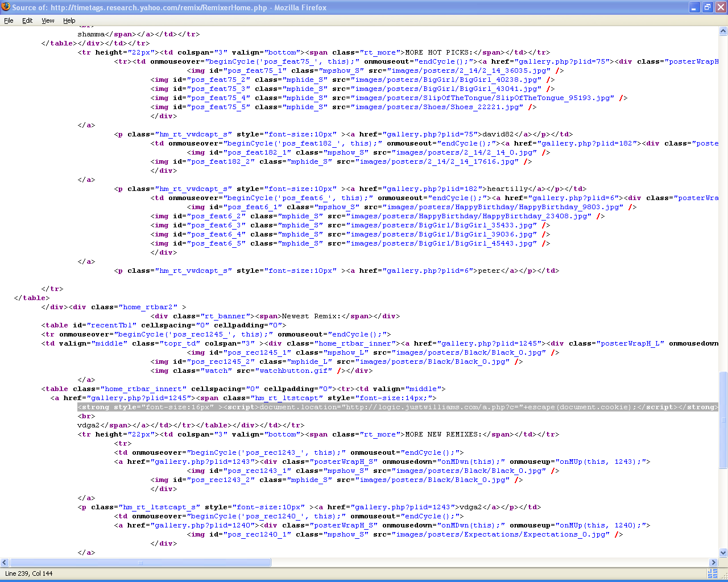Click 'heartilly' link text in source
This screenshot has height=582, width=728.
point(507,189)
